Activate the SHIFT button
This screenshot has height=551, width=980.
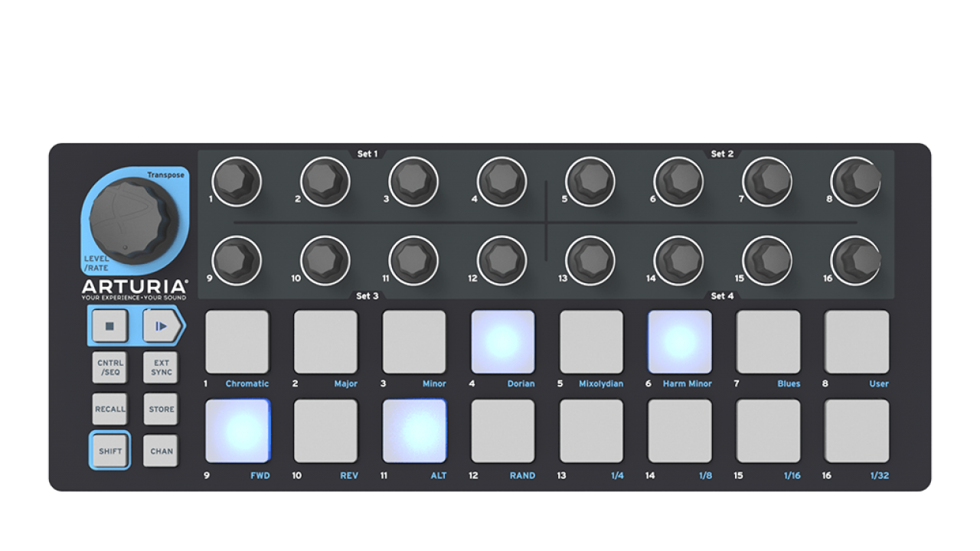pos(109,451)
